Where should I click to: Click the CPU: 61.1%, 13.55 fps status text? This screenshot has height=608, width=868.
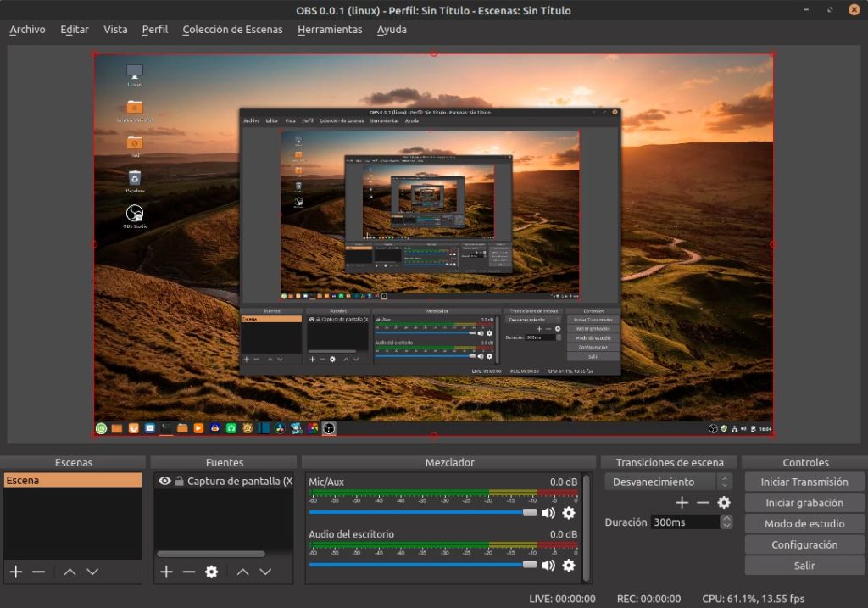pyautogui.click(x=754, y=599)
